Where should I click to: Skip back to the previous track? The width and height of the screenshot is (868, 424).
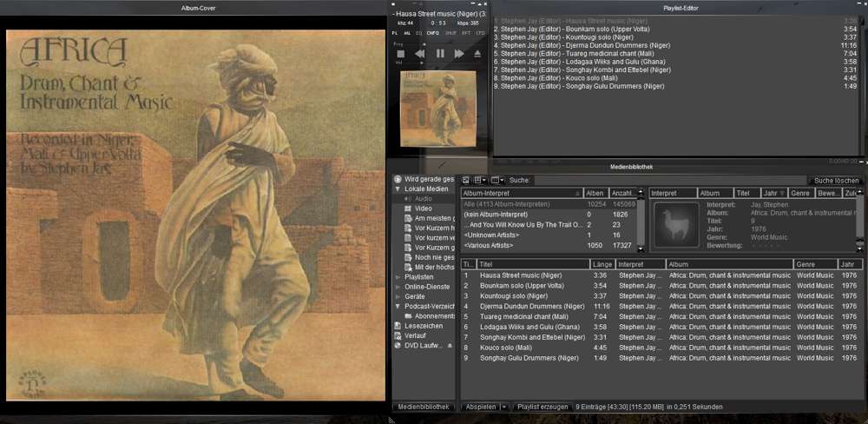419,54
